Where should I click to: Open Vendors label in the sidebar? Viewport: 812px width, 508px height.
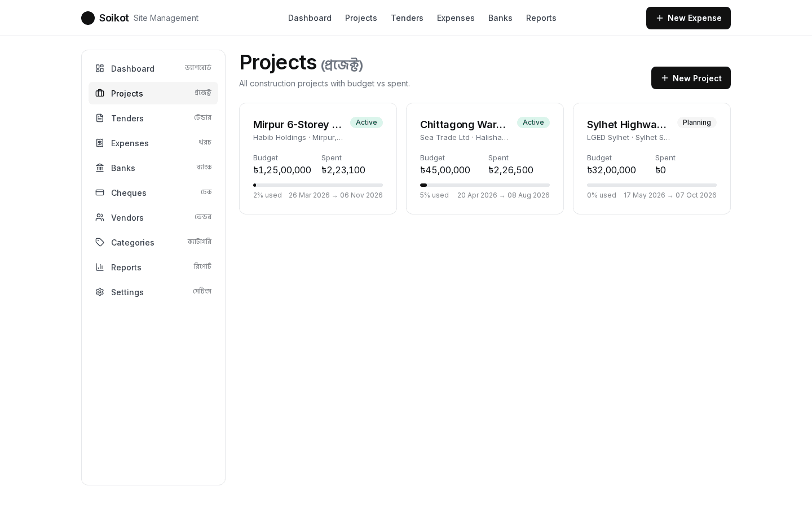(127, 217)
